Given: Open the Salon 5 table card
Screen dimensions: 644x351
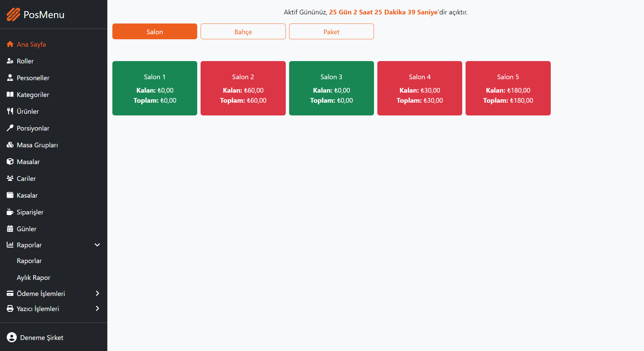Looking at the screenshot, I should (508, 88).
